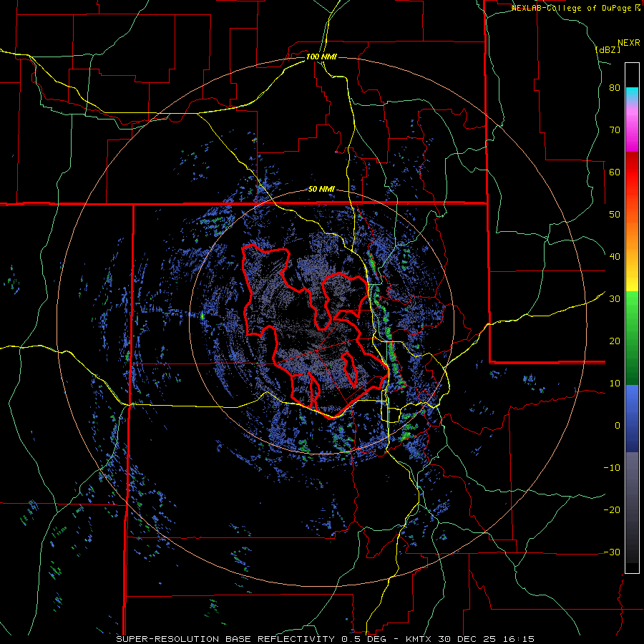Image resolution: width=644 pixels, height=644 pixels.
Task: Pick the cyan segment at legend top
Action: [632, 92]
